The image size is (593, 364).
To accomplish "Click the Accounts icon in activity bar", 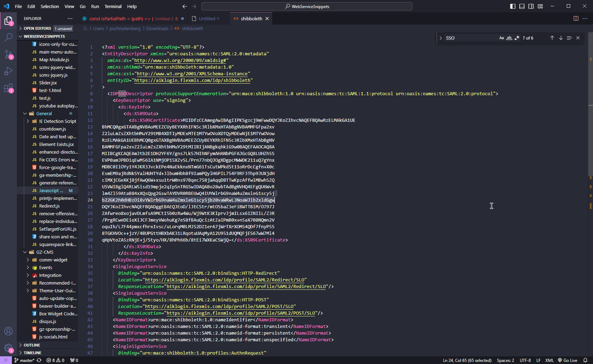I will pyautogui.click(x=8, y=331).
